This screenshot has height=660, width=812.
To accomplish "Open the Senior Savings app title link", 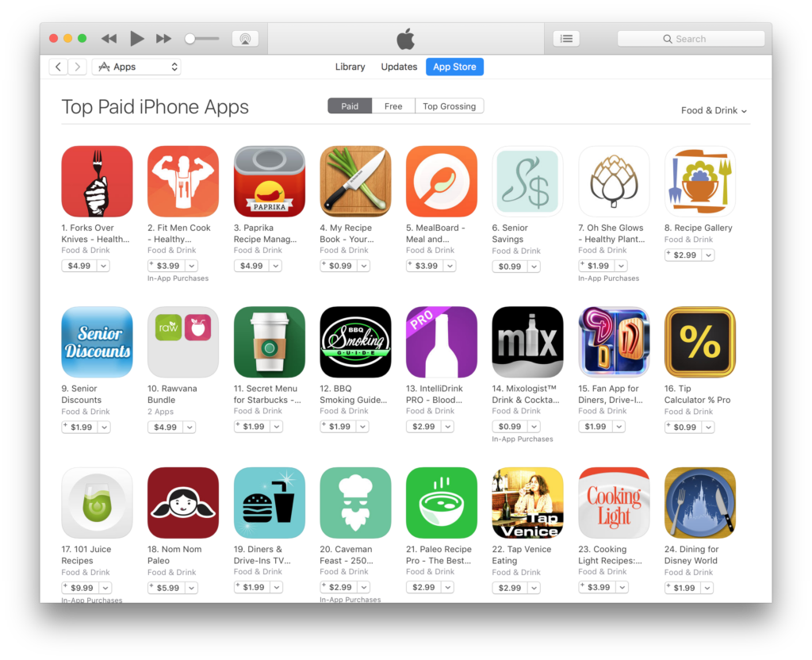I will click(510, 233).
